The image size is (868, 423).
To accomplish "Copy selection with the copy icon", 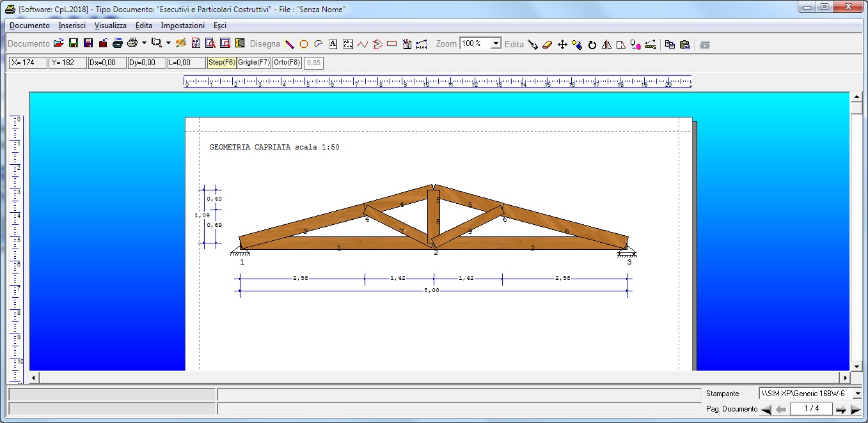I will pos(670,45).
